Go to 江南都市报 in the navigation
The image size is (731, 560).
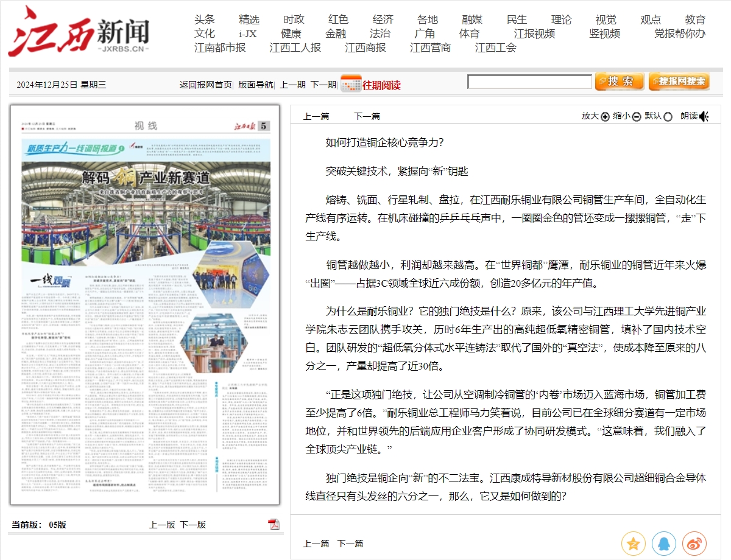220,47
